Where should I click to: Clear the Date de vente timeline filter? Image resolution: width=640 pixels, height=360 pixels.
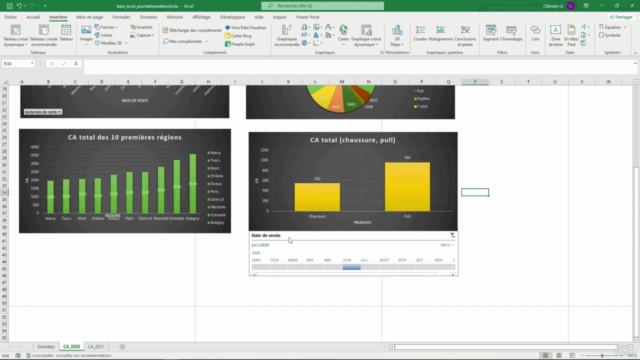[x=452, y=236]
